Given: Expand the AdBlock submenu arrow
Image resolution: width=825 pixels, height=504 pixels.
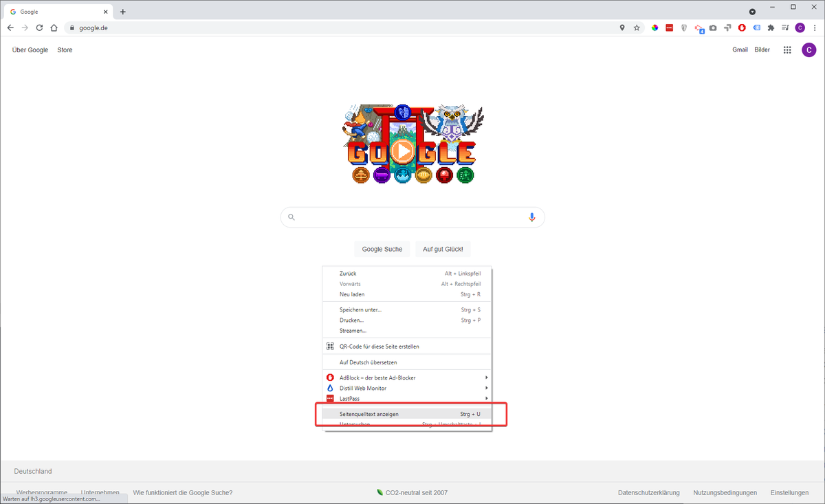Looking at the screenshot, I should (x=486, y=377).
